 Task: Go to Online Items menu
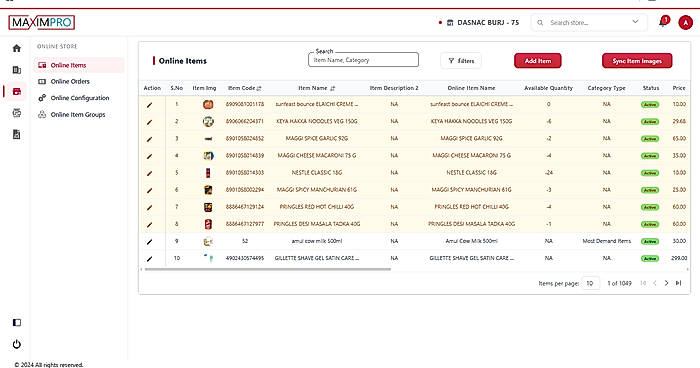79,65
